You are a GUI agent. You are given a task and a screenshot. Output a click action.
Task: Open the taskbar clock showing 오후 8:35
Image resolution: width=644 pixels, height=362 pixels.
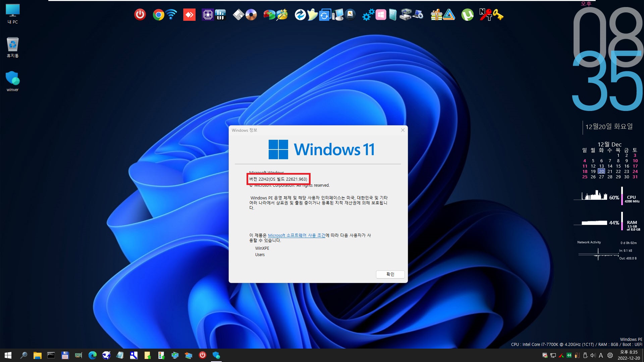(x=629, y=355)
